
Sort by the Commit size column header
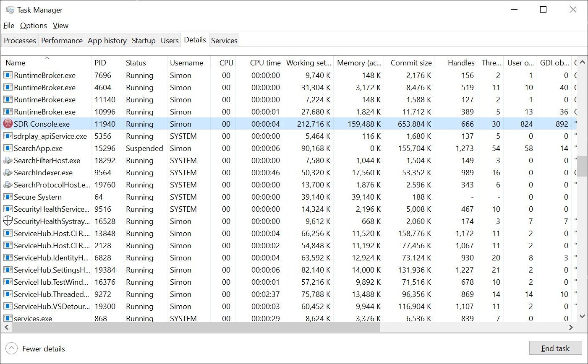pyautogui.click(x=409, y=63)
